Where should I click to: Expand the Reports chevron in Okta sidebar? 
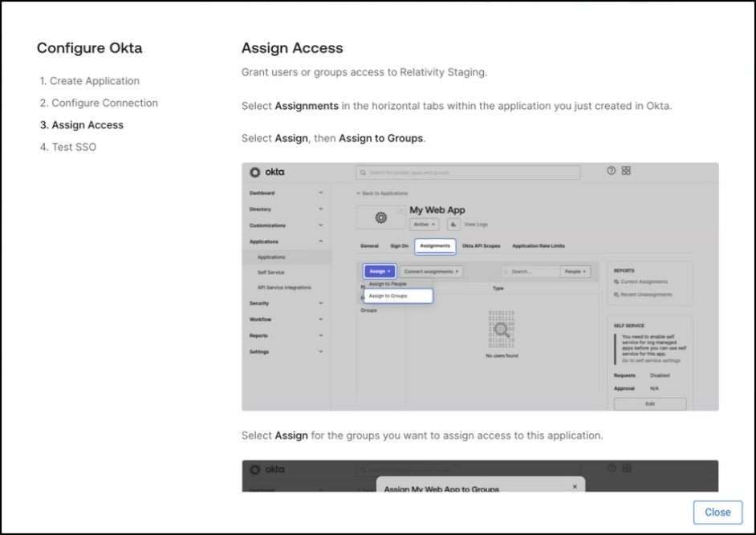(x=321, y=335)
